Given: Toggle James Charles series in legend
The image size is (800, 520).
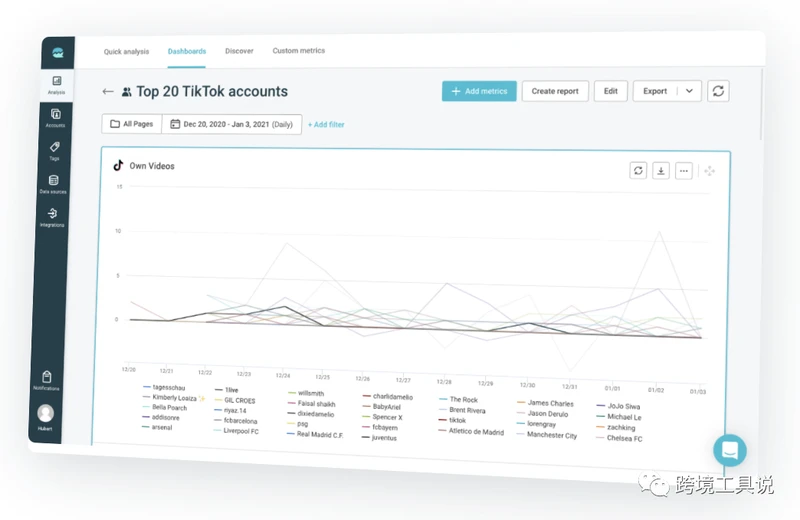Looking at the screenshot, I should click(x=545, y=403).
